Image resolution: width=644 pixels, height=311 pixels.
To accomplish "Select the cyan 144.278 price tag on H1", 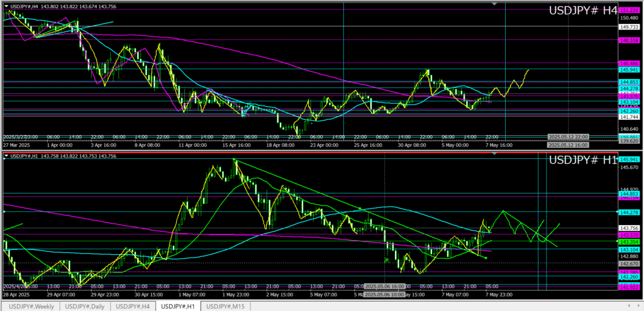I will click(x=630, y=212).
